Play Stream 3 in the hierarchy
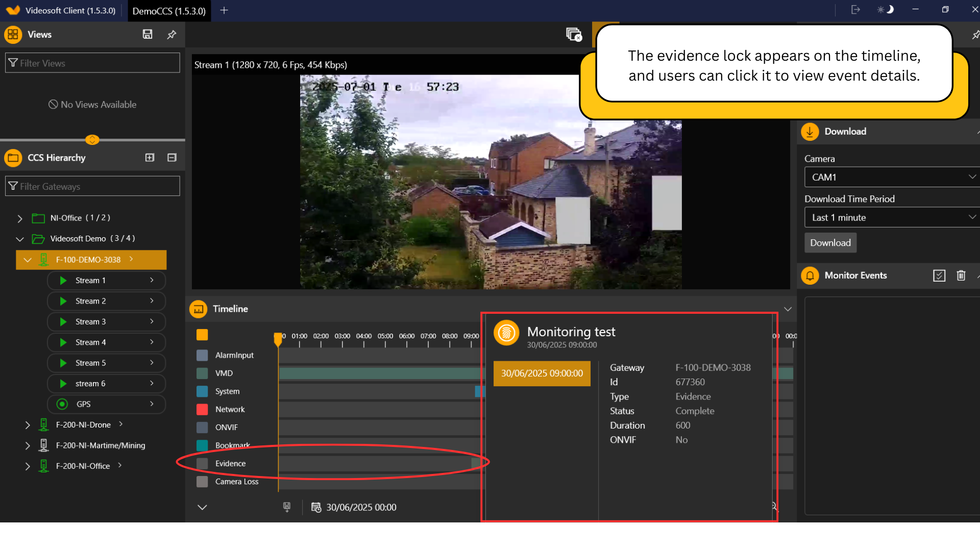Image resolution: width=980 pixels, height=551 pixels. click(63, 322)
